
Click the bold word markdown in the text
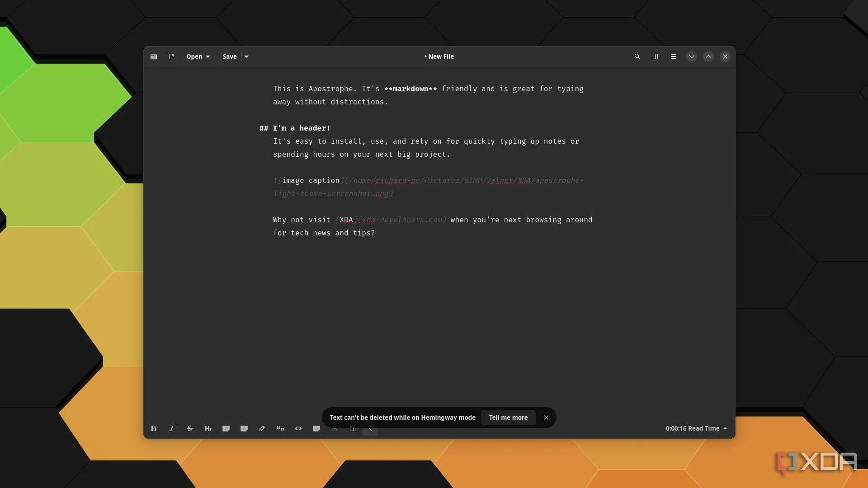tap(410, 89)
